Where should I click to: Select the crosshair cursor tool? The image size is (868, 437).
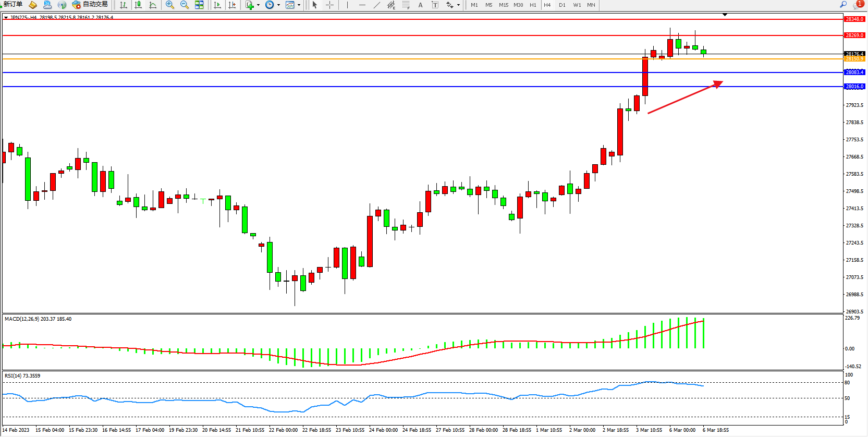330,5
